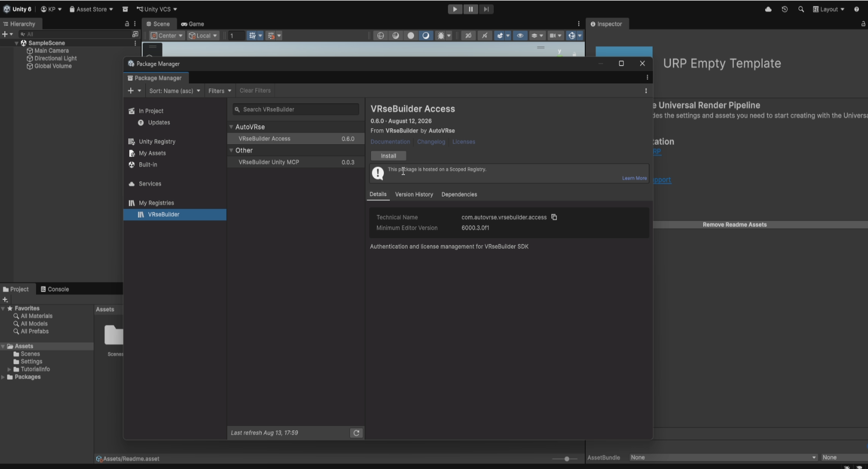The image size is (868, 469).
Task: Click Learn More about Scoped Registry
Action: 634,178
